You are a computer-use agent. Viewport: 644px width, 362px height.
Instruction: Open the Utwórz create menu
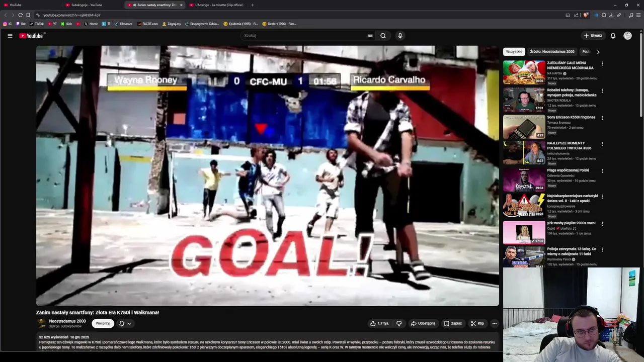[593, 36]
